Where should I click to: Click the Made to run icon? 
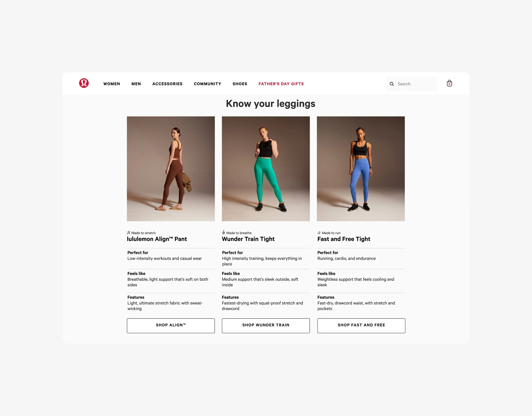[319, 233]
